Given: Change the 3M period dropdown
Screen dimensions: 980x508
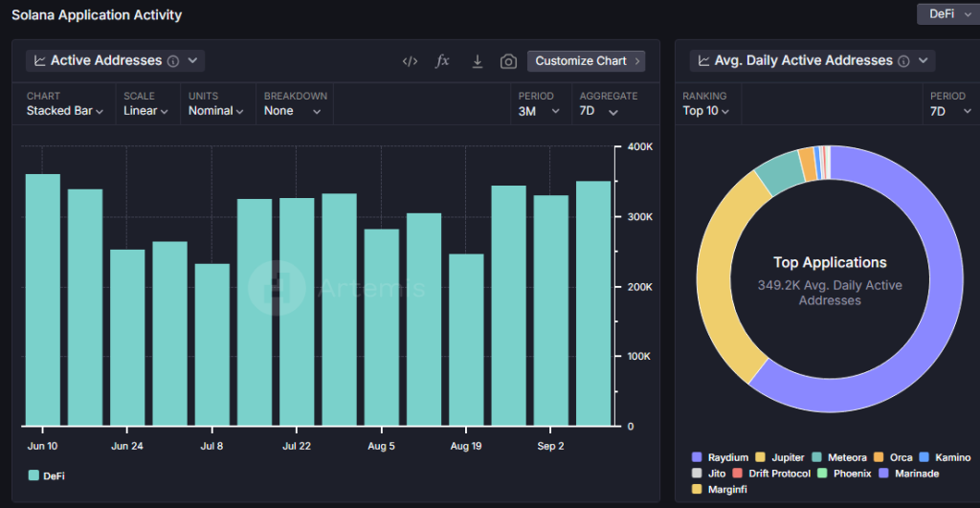Looking at the screenshot, I should click(539, 111).
